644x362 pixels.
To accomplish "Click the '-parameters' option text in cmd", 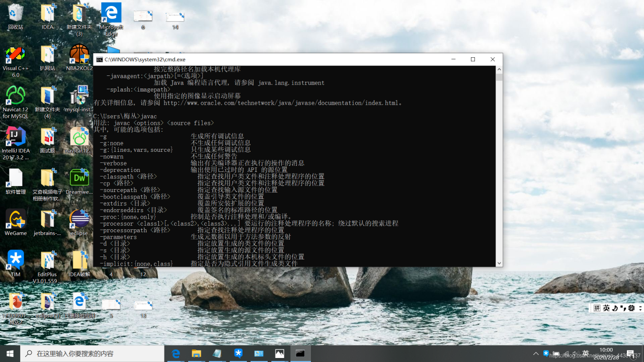I will pos(118,237).
